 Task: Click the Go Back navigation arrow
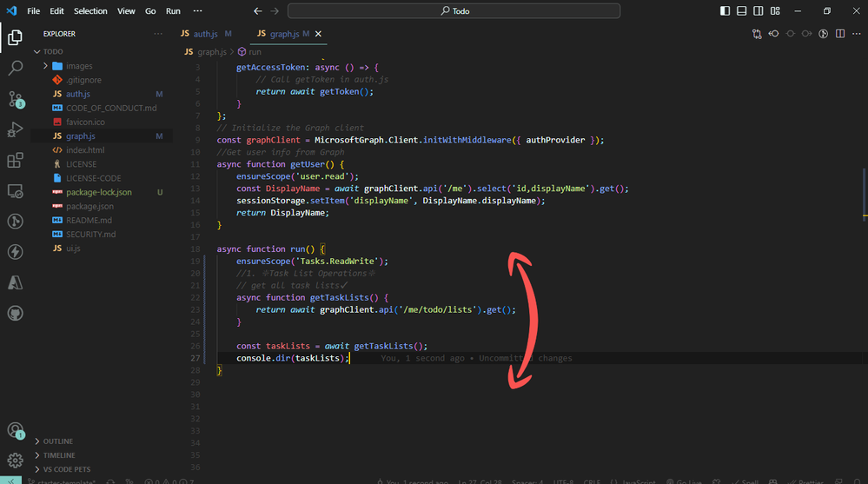point(258,11)
